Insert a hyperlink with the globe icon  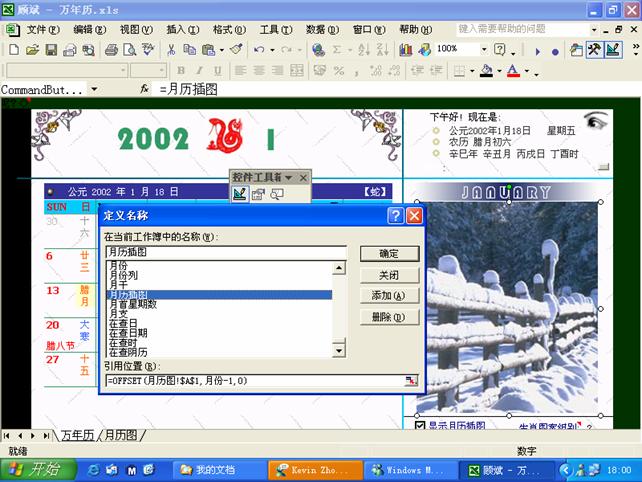pos(318,50)
